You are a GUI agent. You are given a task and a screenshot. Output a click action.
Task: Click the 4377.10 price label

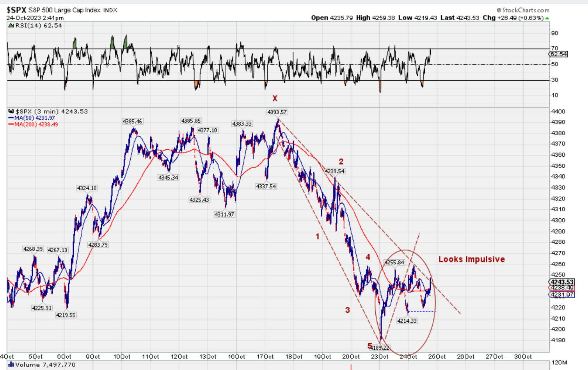[208, 130]
